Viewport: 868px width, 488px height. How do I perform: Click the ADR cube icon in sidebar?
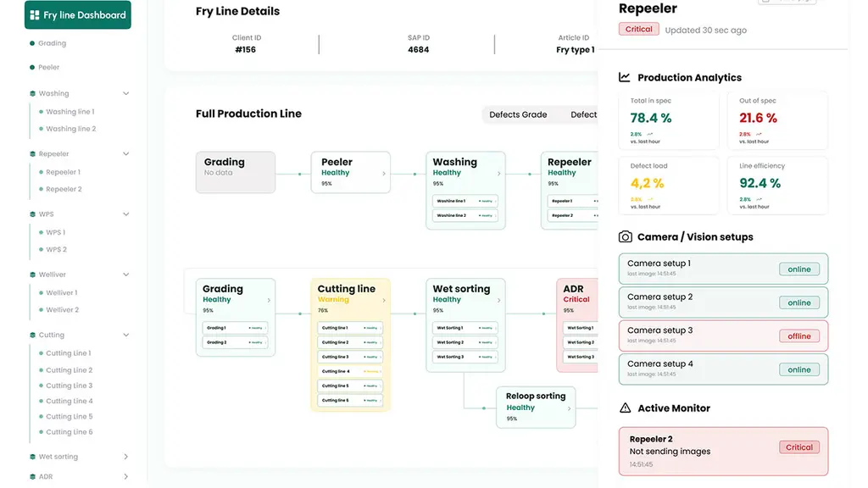[x=32, y=476]
